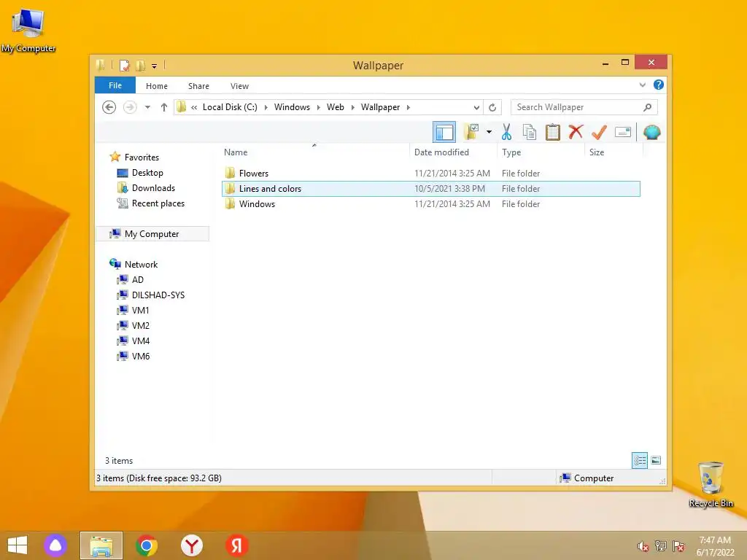Click the Copy icon in toolbar
This screenshot has height=560, width=747.
point(530,132)
